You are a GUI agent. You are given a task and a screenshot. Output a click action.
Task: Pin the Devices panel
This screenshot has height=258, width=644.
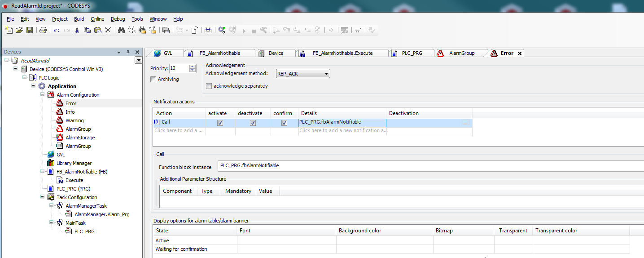pos(128,52)
